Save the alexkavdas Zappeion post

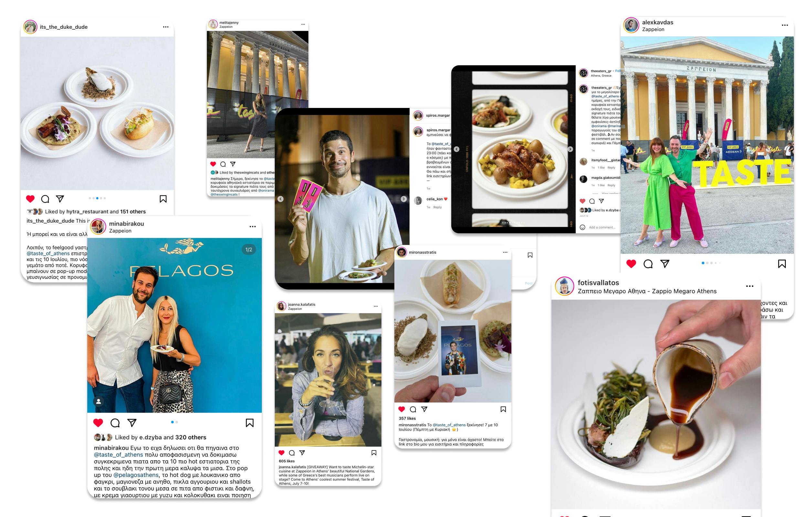pos(782,264)
